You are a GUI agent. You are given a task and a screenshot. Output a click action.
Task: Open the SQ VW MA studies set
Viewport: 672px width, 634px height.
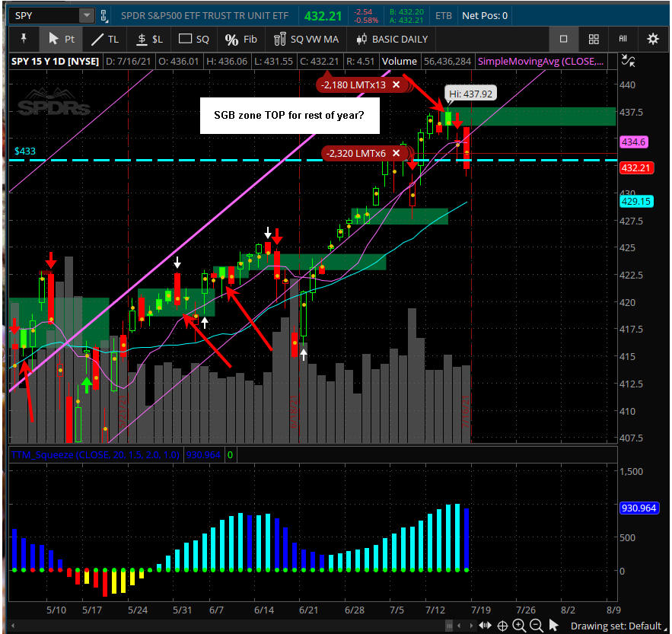(307, 39)
